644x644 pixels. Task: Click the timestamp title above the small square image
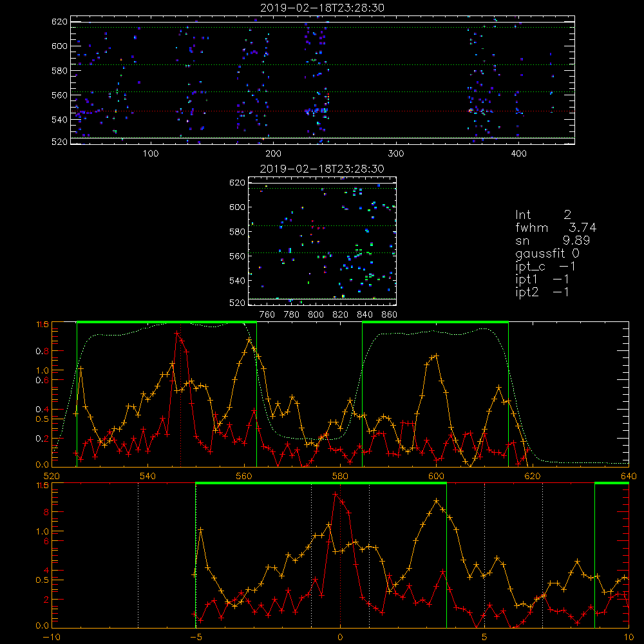pyautogui.click(x=322, y=169)
